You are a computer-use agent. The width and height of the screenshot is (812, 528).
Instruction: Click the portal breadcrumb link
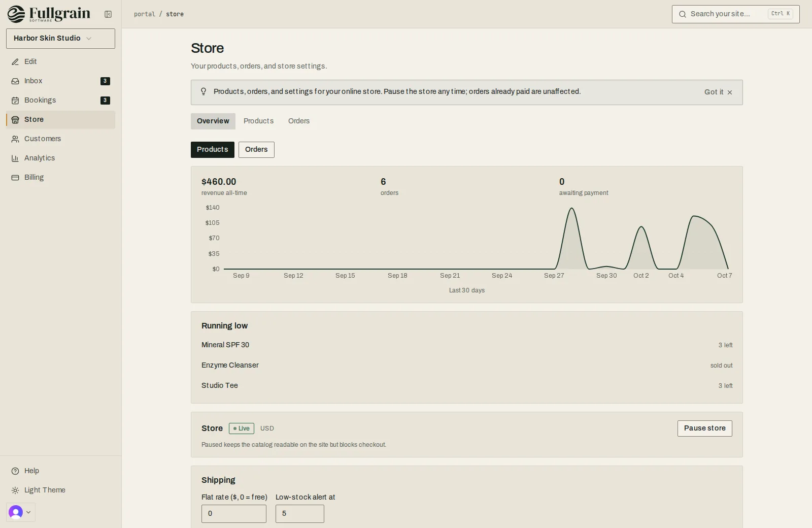tap(145, 14)
